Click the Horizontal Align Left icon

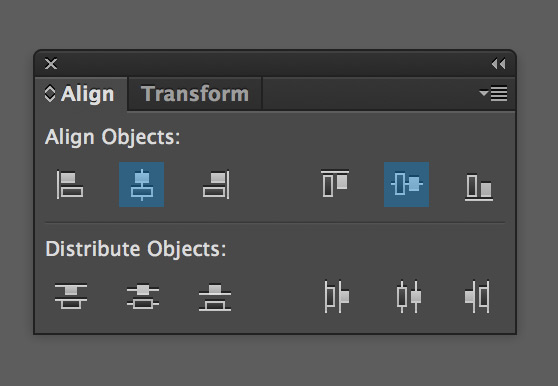70,185
